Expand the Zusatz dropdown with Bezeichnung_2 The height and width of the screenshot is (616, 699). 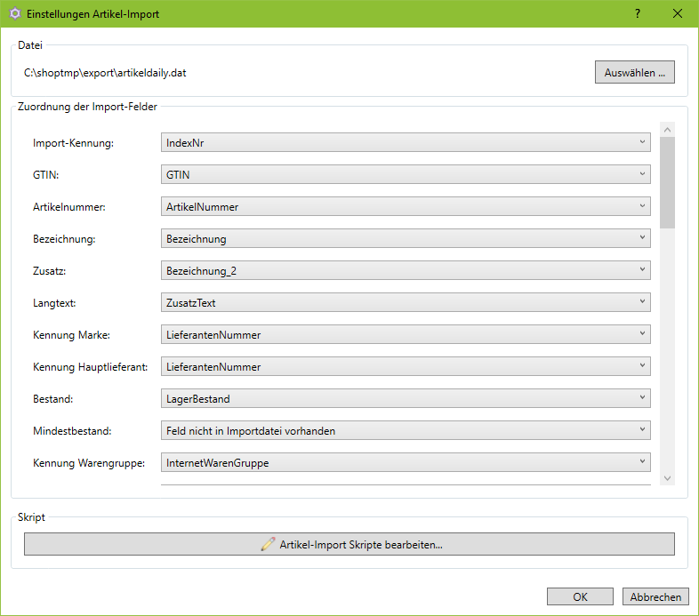tap(406, 270)
